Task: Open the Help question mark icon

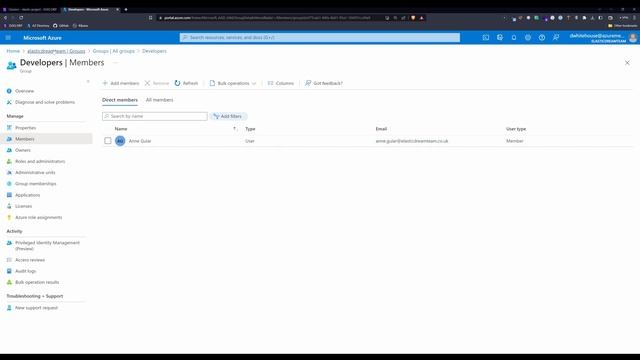Action: click(x=542, y=38)
